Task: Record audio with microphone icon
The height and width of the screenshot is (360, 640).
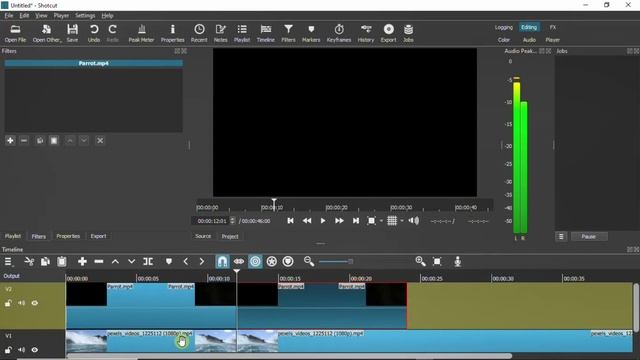Action: (x=458, y=262)
